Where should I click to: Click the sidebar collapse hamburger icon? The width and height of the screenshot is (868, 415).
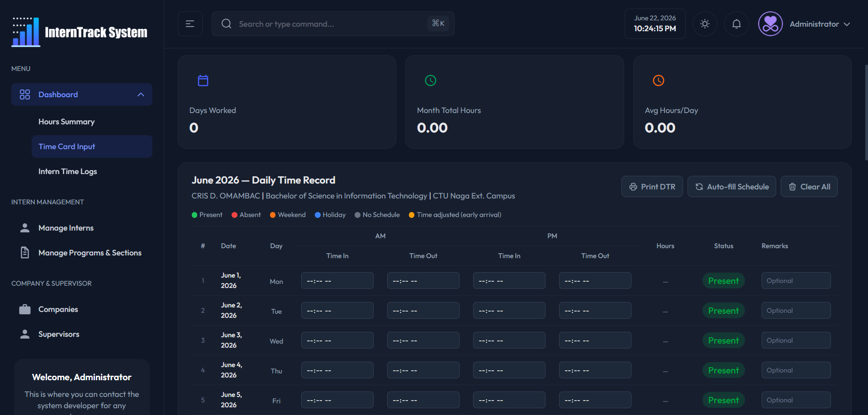point(190,24)
